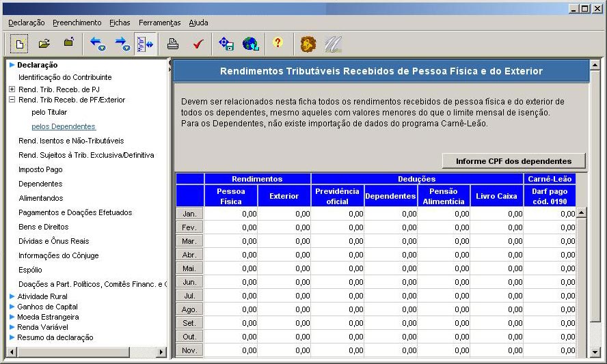Click the new declaration icon

tap(20, 44)
